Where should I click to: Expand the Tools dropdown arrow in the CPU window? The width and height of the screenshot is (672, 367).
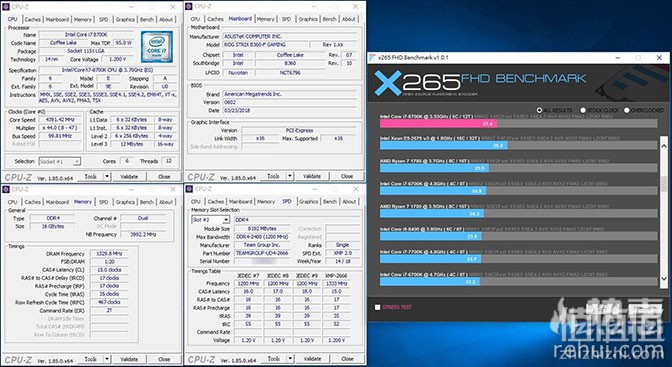click(x=107, y=176)
